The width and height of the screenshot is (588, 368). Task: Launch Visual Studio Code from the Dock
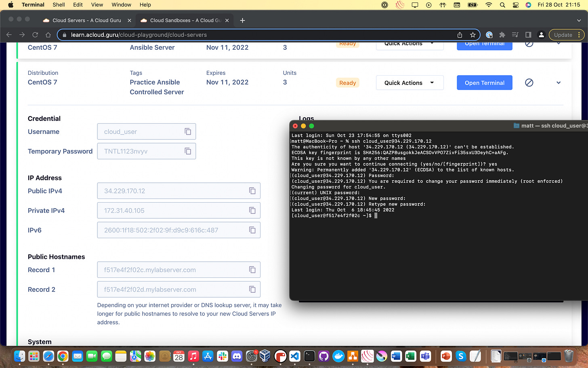(295, 356)
